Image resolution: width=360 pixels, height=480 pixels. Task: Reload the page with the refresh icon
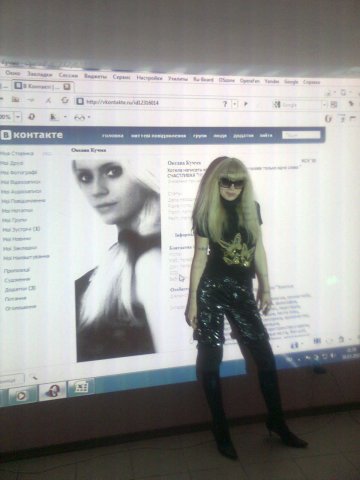coord(65,100)
